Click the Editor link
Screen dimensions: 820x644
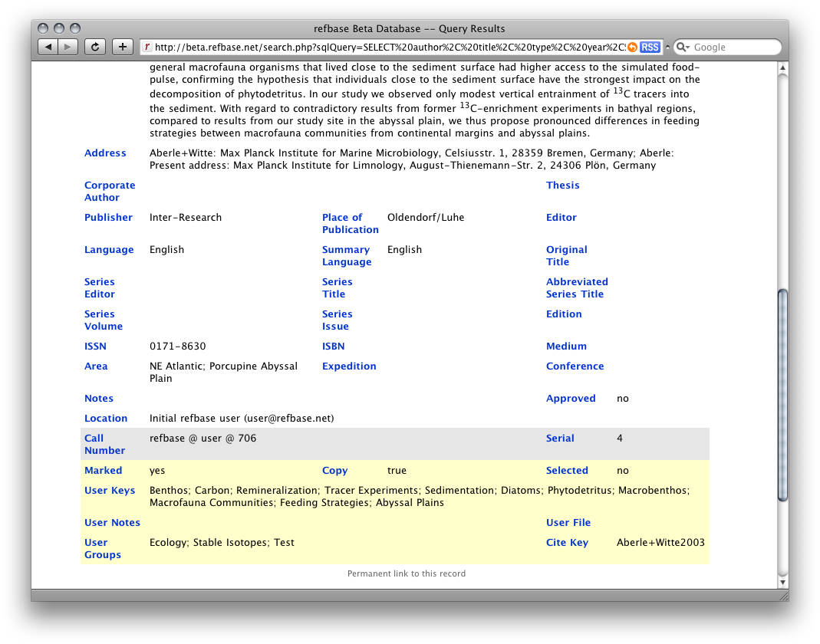(x=561, y=218)
